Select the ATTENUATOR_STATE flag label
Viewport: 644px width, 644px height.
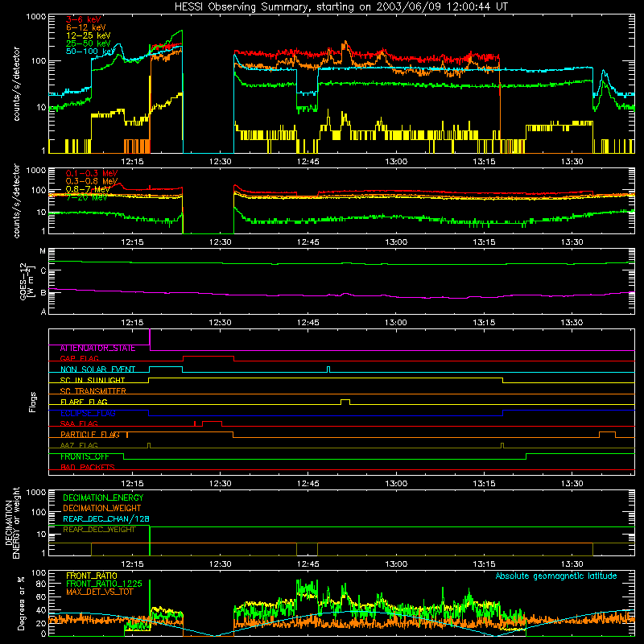tap(97, 349)
